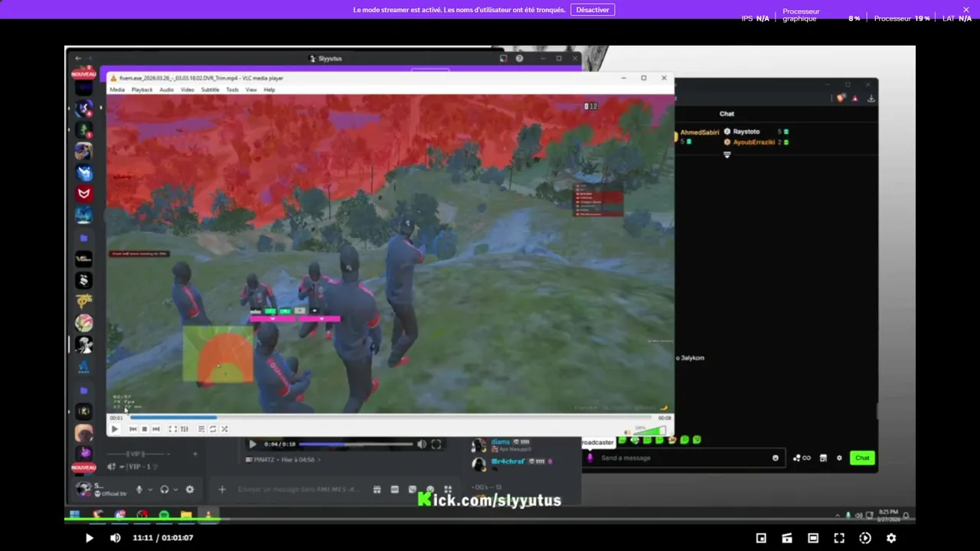Click VLC next media button
Image resolution: width=980 pixels, height=551 pixels.
[156, 429]
